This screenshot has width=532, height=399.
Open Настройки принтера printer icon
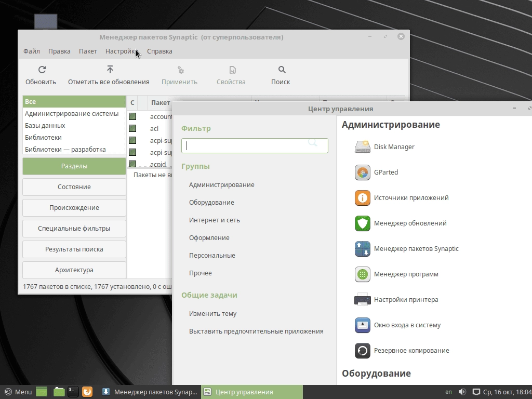[x=362, y=300]
